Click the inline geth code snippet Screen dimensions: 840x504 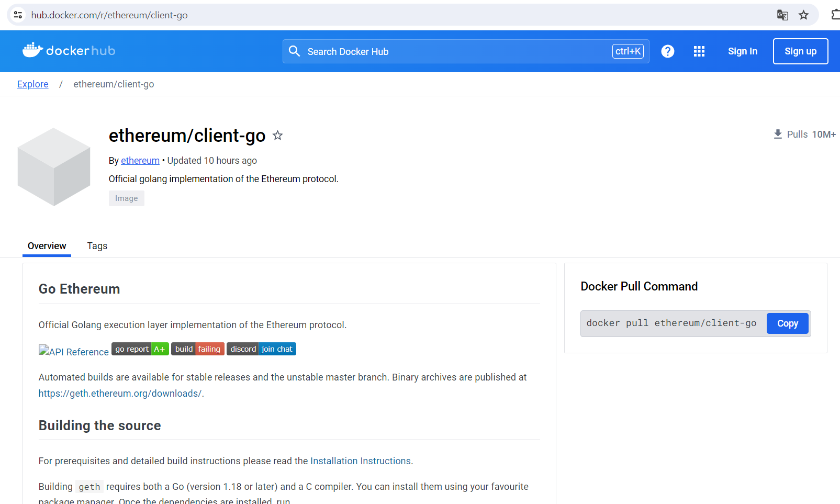pos(89,487)
